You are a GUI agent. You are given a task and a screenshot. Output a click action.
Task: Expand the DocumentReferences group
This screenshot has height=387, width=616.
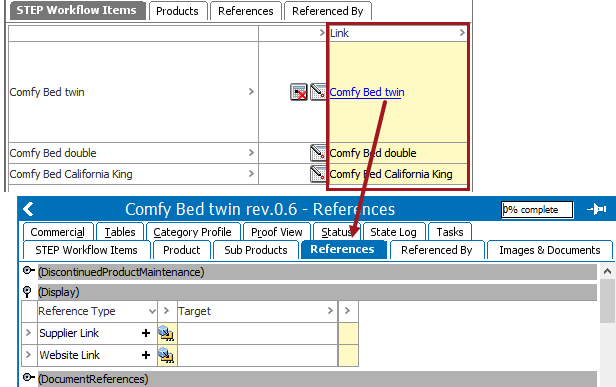click(x=28, y=378)
